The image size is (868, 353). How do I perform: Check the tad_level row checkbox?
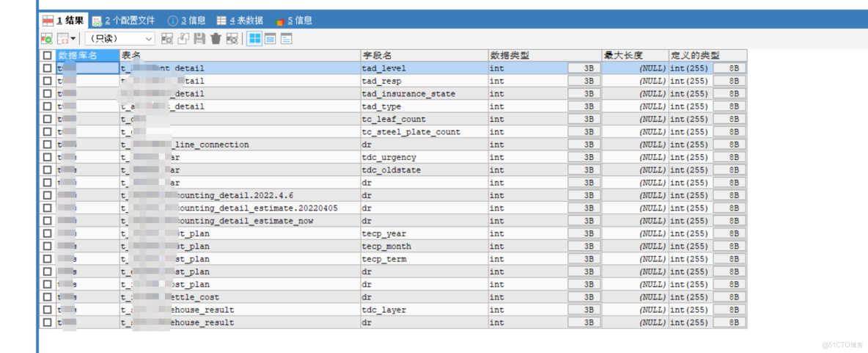(48, 68)
